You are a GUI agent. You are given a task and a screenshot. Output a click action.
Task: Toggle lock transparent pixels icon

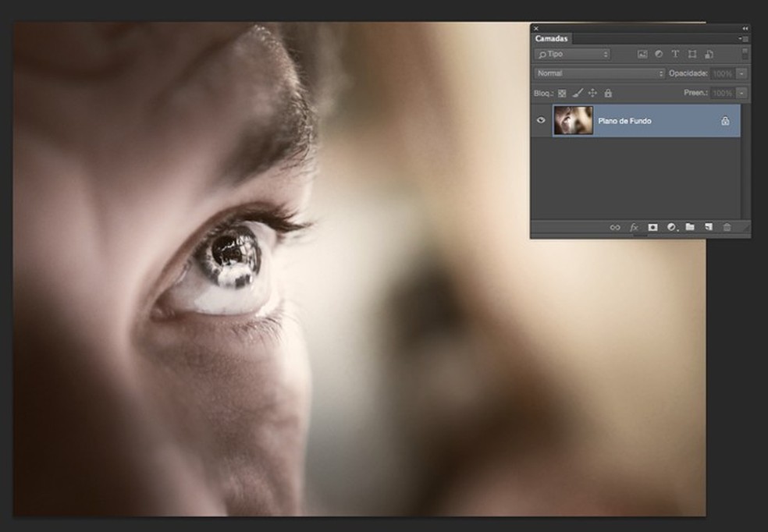pyautogui.click(x=562, y=93)
